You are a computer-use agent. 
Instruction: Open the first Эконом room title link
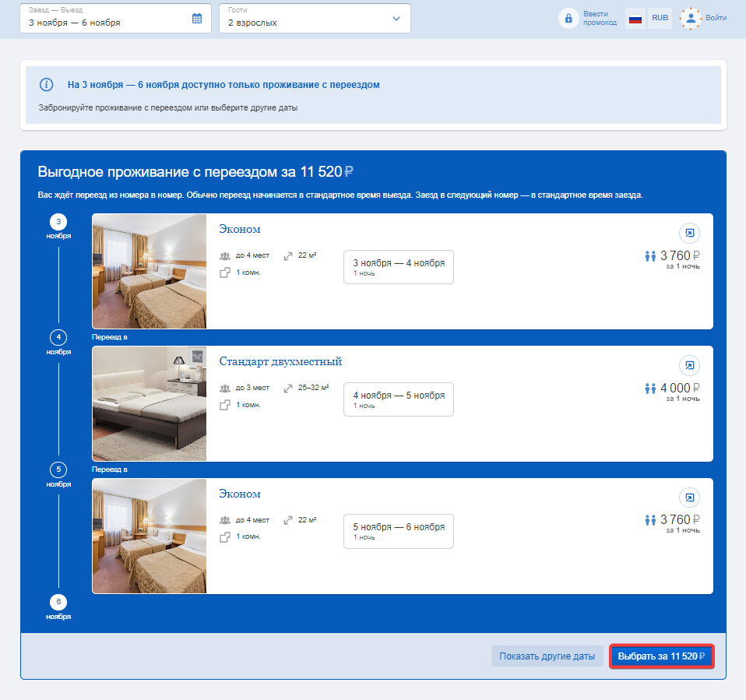pos(239,230)
